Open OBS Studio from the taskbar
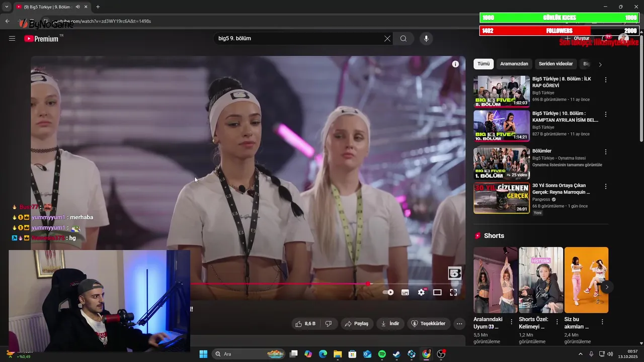This screenshot has height=362, width=644. (x=441, y=354)
